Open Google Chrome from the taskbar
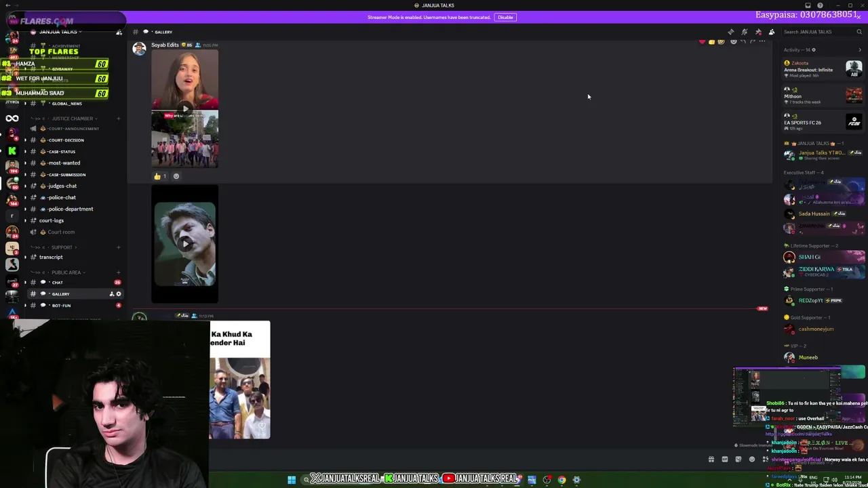The image size is (868, 488). pyautogui.click(x=561, y=480)
